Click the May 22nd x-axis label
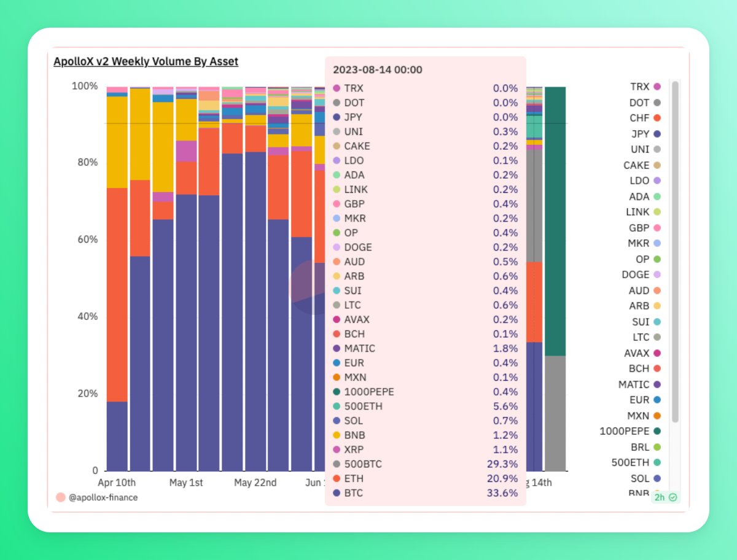The image size is (737, 560). 255,483
